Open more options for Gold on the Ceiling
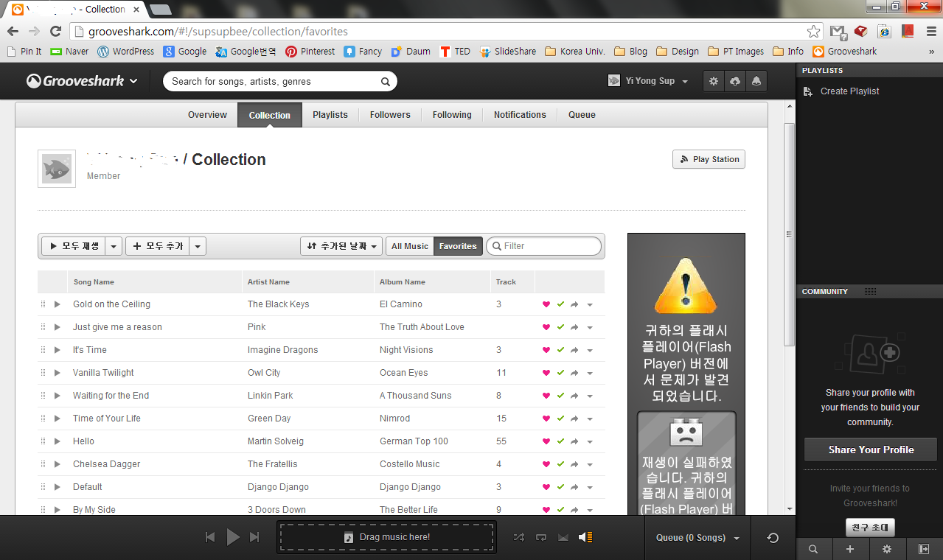The width and height of the screenshot is (943, 560). (x=590, y=305)
